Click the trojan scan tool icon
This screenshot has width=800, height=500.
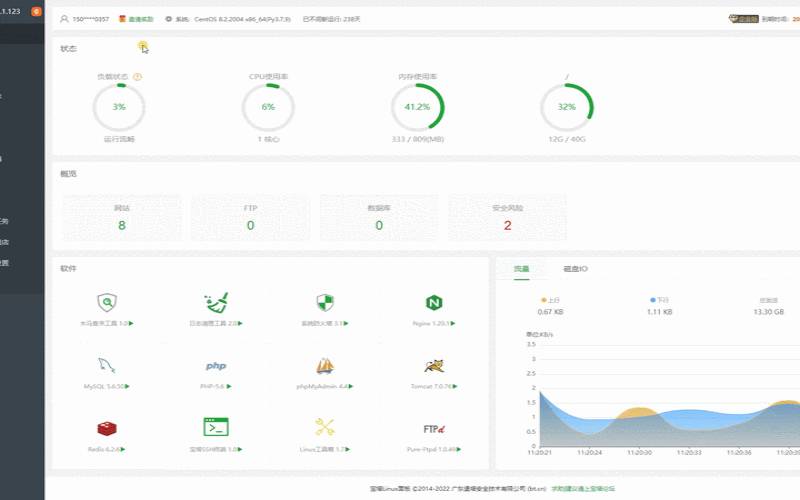tap(106, 303)
